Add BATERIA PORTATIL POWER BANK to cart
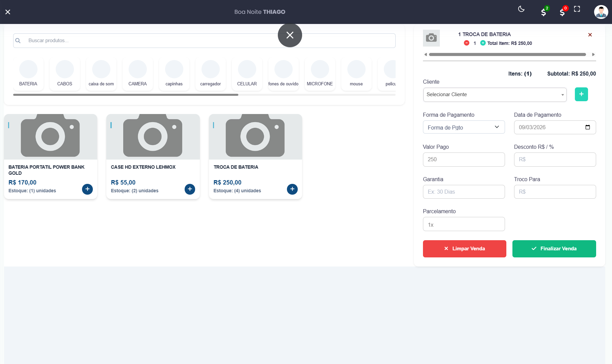Viewport: 612px width, 364px height. tap(87, 189)
